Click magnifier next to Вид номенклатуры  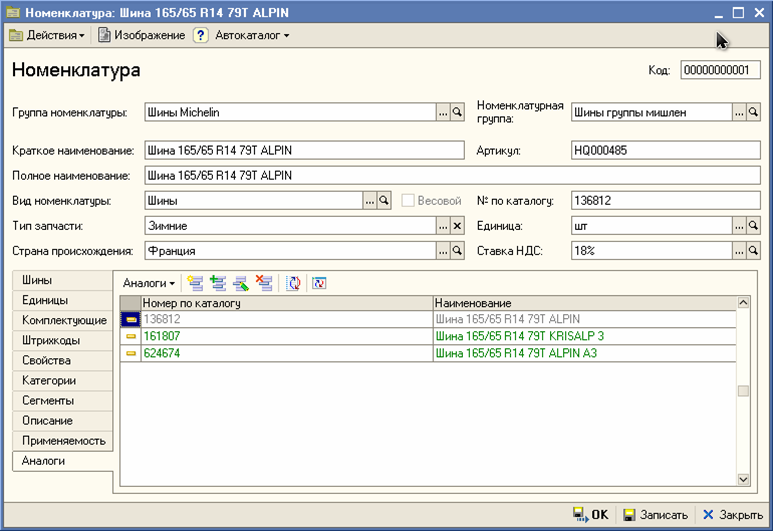384,201
